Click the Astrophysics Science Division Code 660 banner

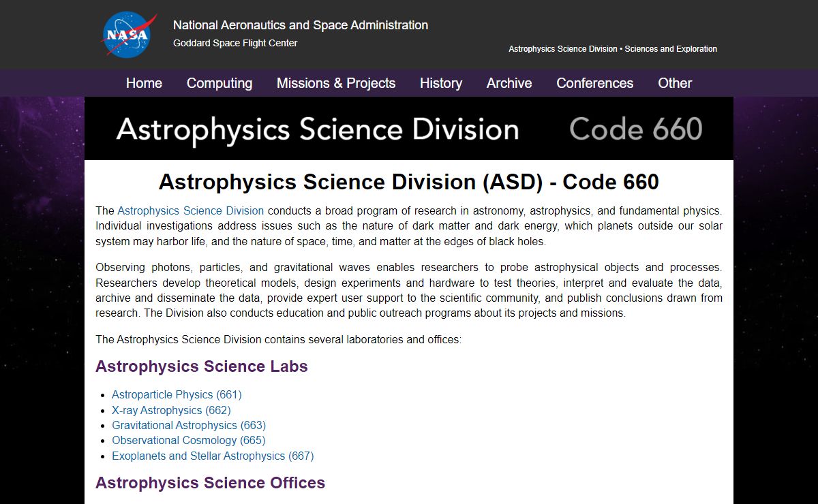click(x=409, y=129)
